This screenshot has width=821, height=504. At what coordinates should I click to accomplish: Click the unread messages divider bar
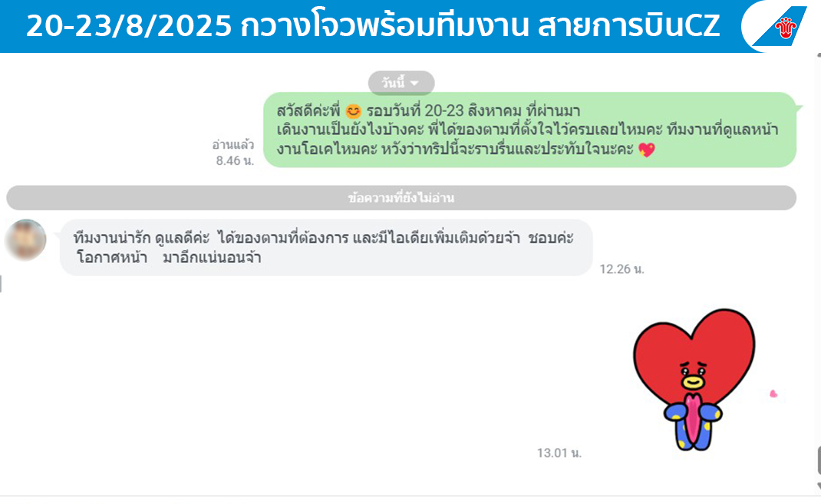pyautogui.click(x=401, y=198)
